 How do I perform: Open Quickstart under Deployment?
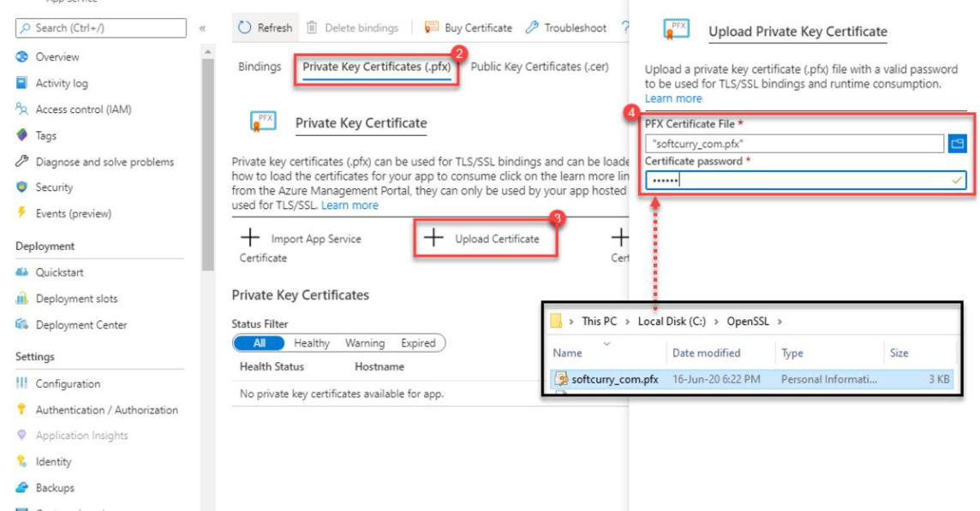tap(59, 272)
